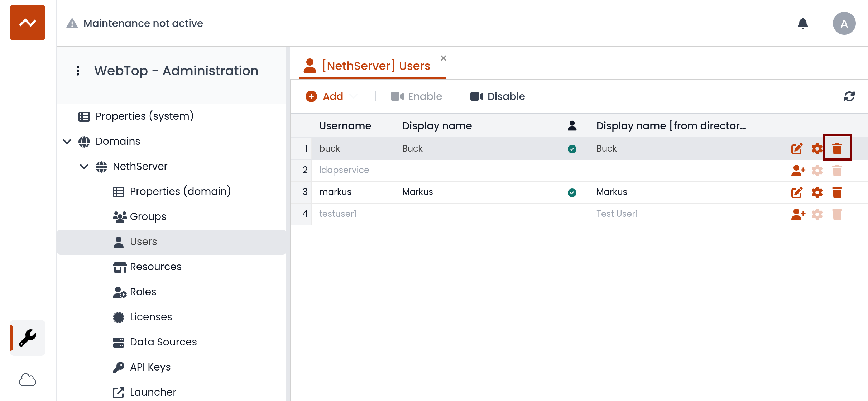This screenshot has height=401, width=868.
Task: Click the add-user icon on the ldapservice row
Action: point(798,171)
